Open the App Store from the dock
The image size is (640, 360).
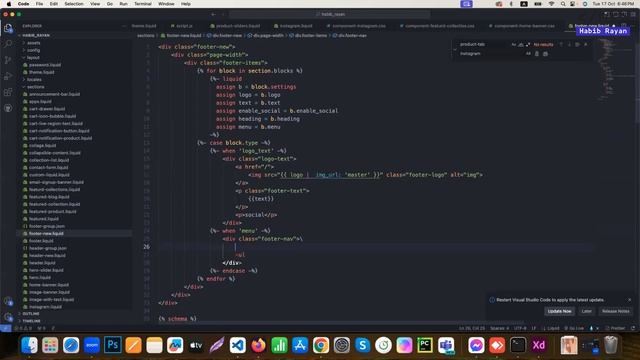[300, 345]
